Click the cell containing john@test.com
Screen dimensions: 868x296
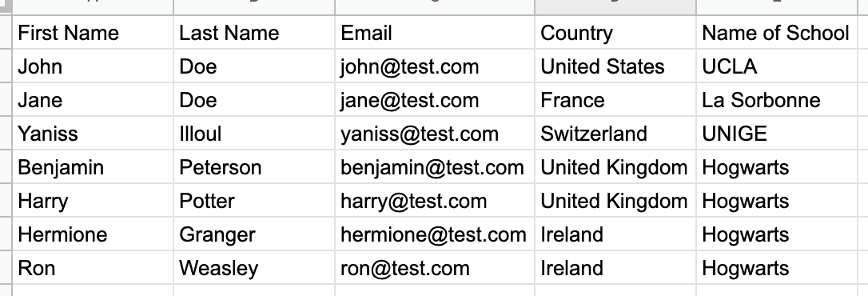pyautogui.click(x=435, y=66)
